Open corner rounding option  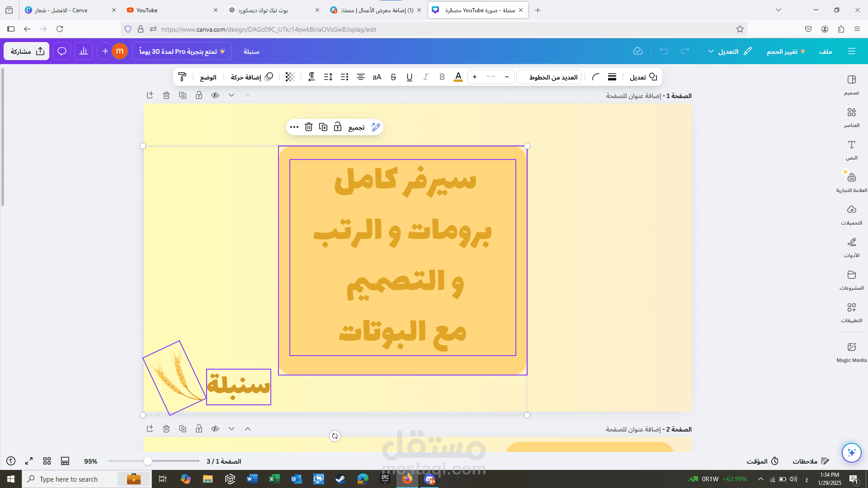coord(596,77)
